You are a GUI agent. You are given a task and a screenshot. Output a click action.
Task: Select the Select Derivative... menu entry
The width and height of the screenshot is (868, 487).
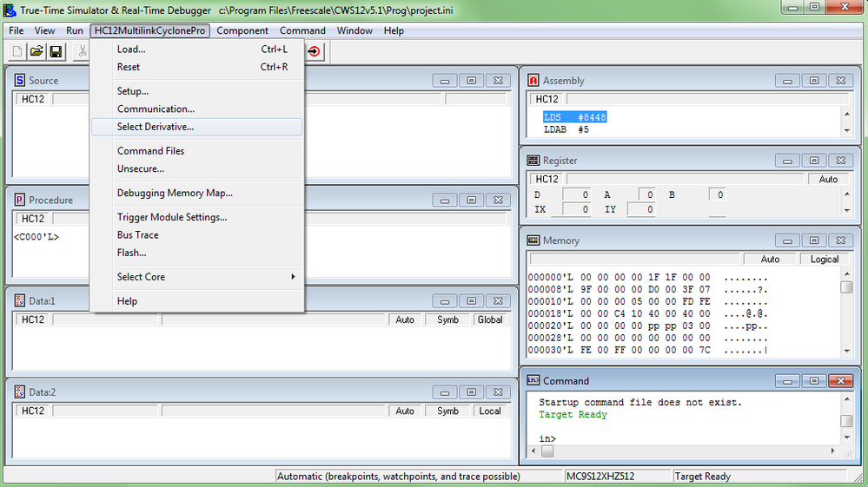pyautogui.click(x=196, y=127)
